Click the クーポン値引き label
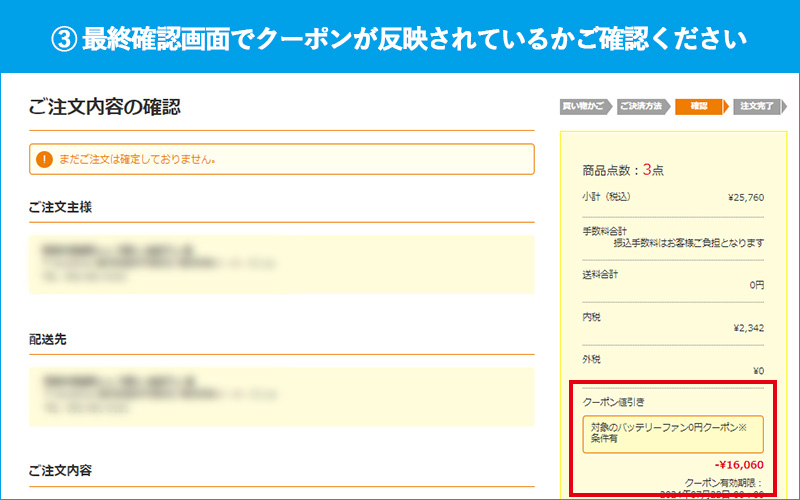 (x=613, y=401)
